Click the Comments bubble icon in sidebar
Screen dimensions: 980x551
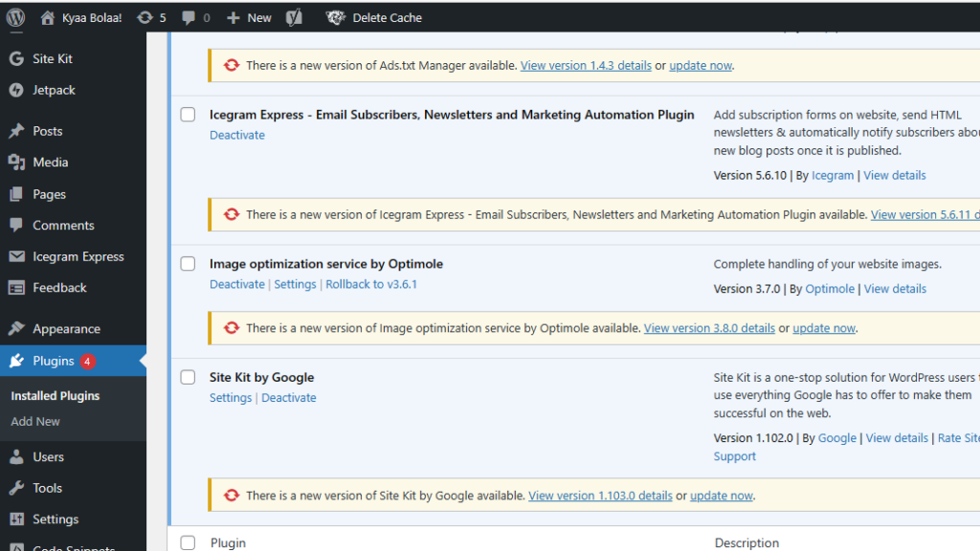pyautogui.click(x=16, y=225)
